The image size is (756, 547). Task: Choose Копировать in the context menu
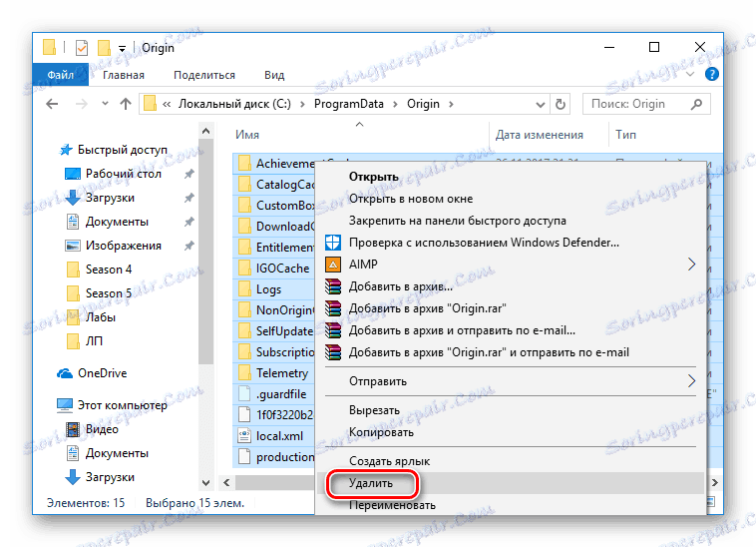(x=511, y=432)
